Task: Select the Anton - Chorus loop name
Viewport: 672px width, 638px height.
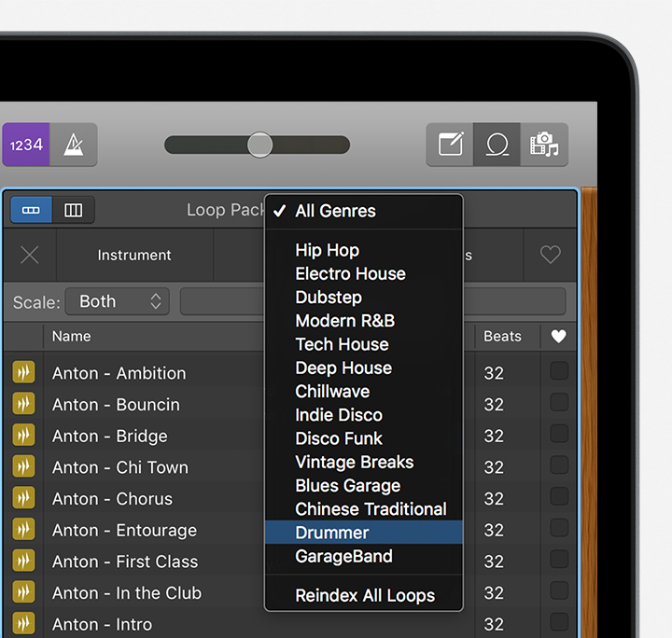Action: 112,499
